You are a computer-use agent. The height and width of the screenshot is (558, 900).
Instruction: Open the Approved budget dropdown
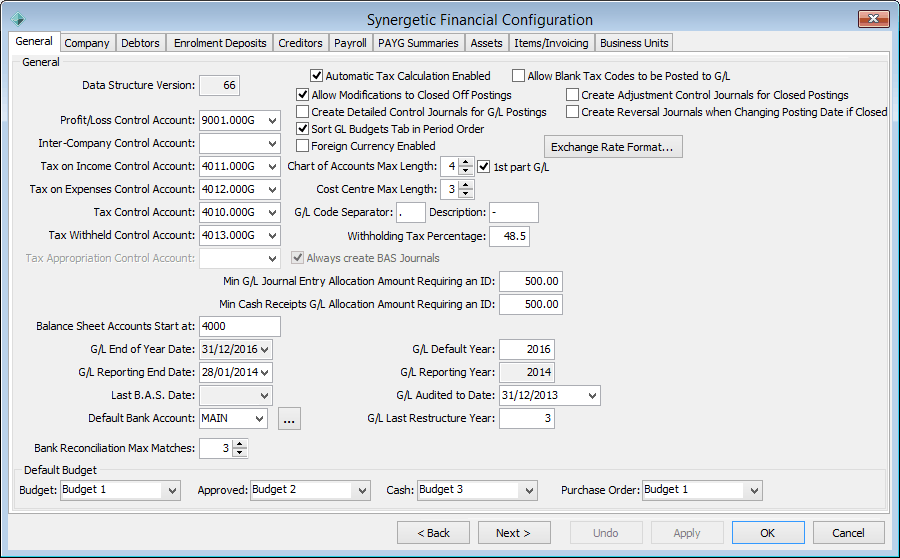(362, 491)
